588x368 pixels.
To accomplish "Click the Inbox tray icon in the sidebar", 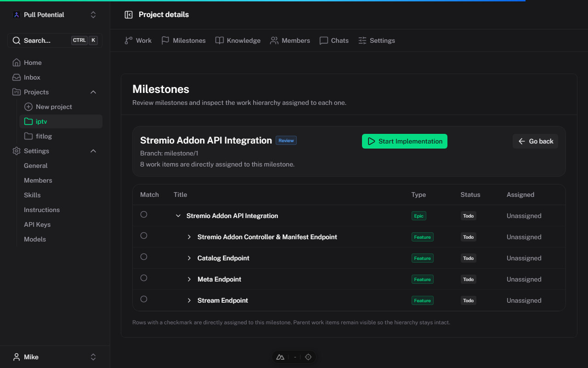I will click(x=17, y=77).
